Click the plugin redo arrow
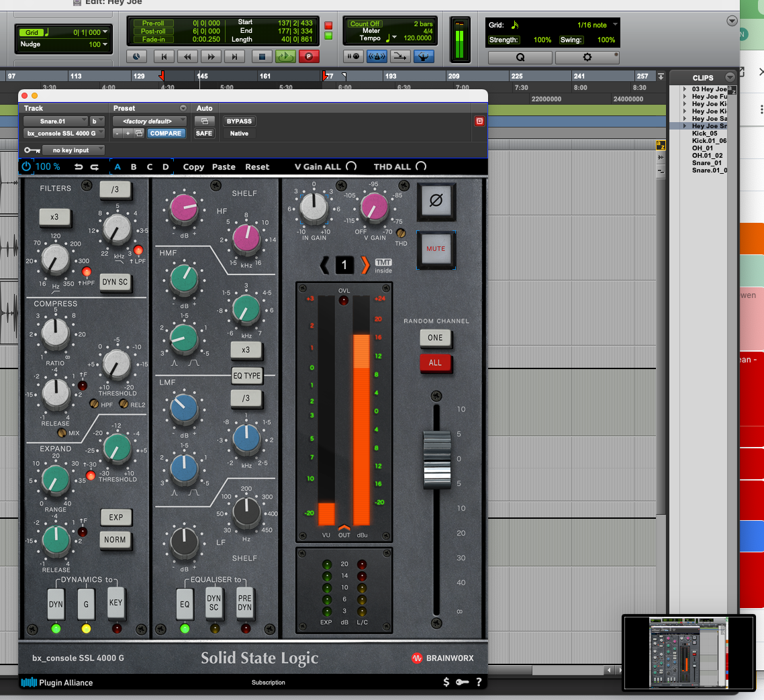This screenshot has height=700, width=764. point(95,166)
